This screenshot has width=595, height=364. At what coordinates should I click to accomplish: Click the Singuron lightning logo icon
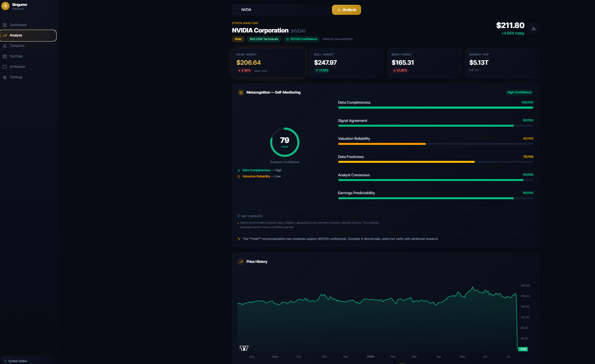click(x=5, y=6)
